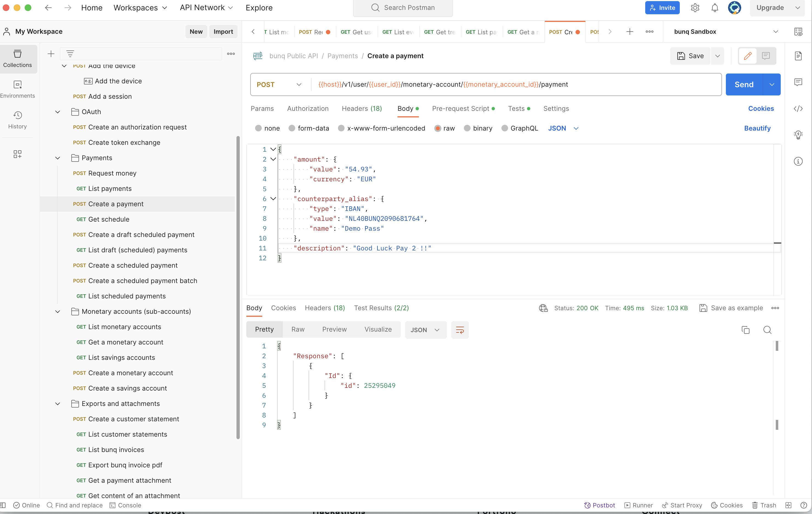Open the settings gear icon
This screenshot has height=514, width=812.
[x=695, y=7]
